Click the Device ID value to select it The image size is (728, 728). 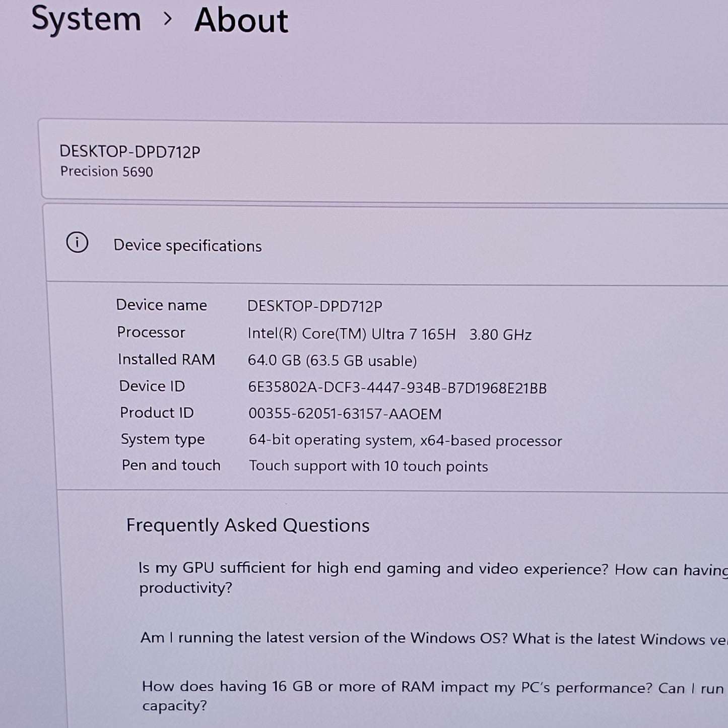click(395, 387)
